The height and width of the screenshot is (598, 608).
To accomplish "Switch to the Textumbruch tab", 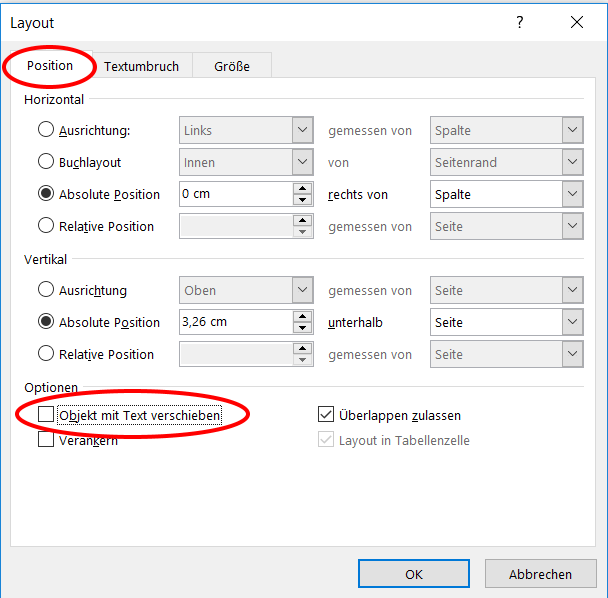I will pyautogui.click(x=141, y=66).
